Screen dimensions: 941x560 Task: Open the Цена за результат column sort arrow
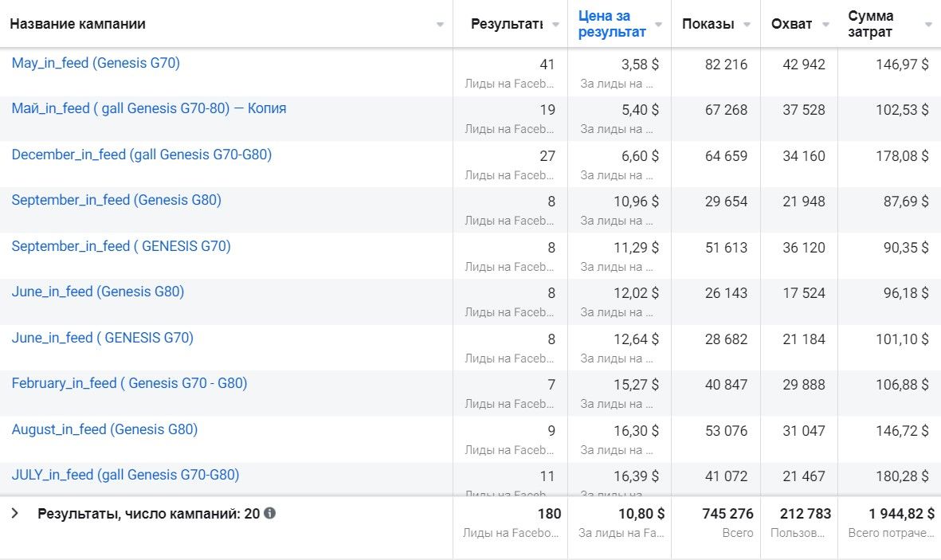[x=658, y=25]
